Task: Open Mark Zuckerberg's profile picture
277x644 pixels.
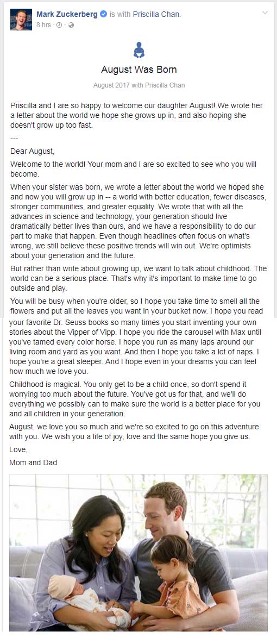Action: (21, 20)
